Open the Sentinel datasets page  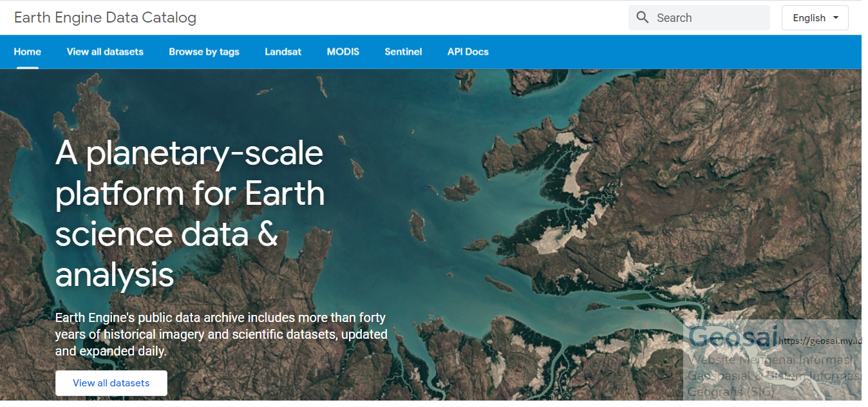click(x=403, y=52)
